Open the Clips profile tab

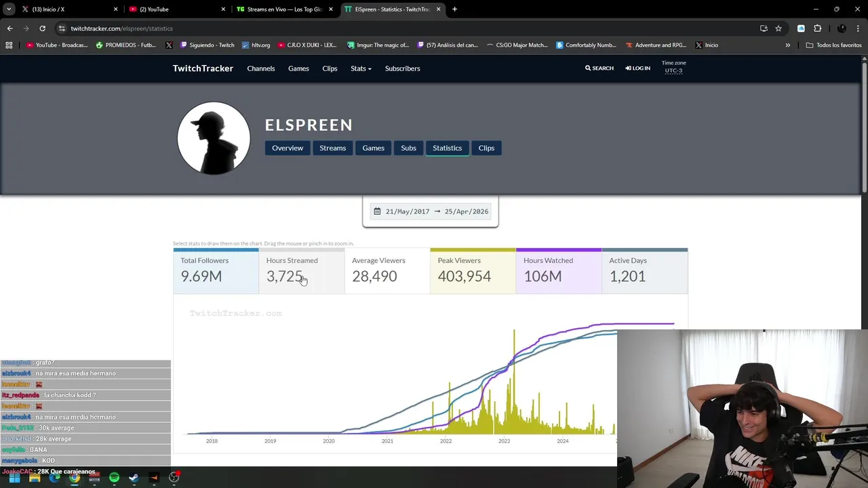pyautogui.click(x=486, y=148)
